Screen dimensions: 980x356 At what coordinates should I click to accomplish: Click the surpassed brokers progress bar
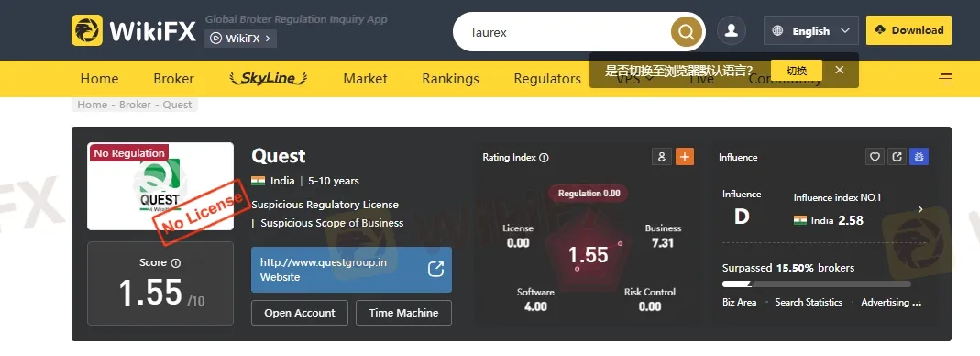pos(816,284)
